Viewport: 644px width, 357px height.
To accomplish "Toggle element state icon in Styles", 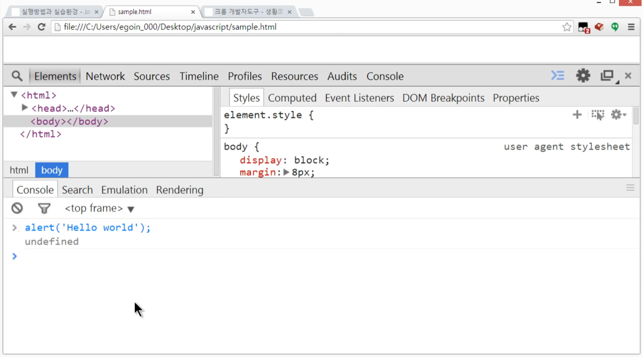I will [x=598, y=114].
